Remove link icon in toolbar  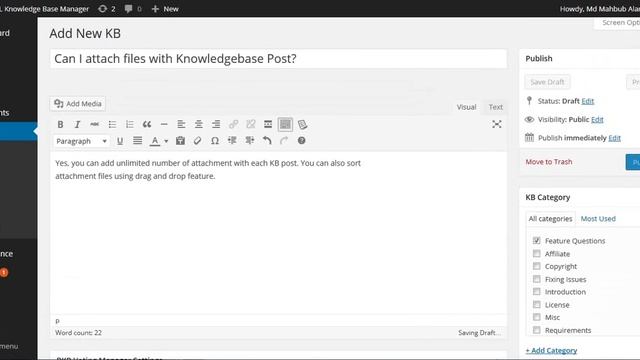251,124
